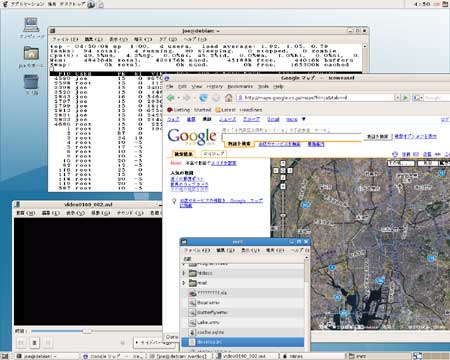The height and width of the screenshot is (360, 450).
Task: Switch to Google Maps task in taskbar
Action: tap(113, 356)
